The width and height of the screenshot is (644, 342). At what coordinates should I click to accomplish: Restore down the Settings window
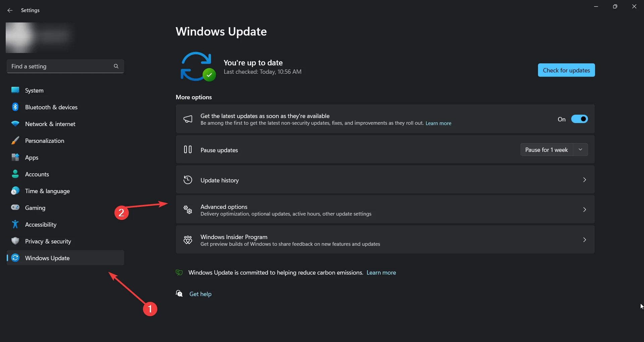point(615,6)
